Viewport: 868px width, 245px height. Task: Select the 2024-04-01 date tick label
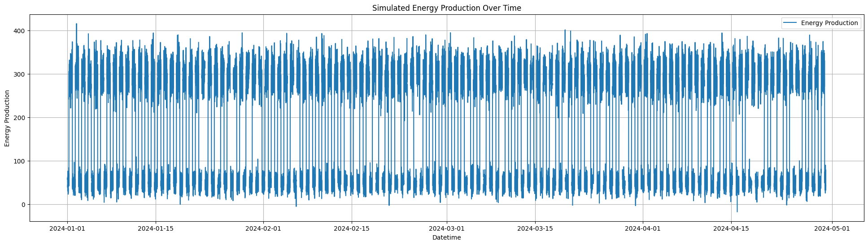pos(643,228)
